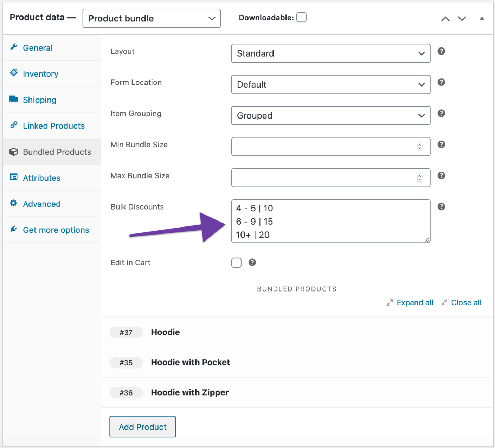Click the Min Bundle Size input field

coord(331,147)
